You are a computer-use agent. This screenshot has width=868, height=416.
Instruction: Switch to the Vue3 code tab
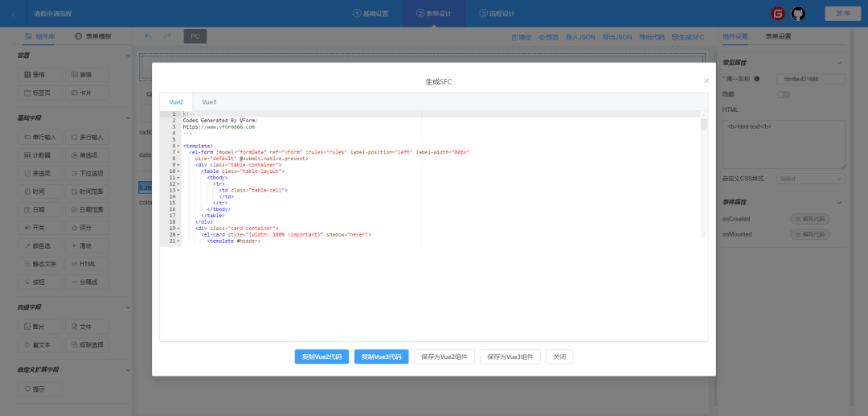click(x=209, y=102)
